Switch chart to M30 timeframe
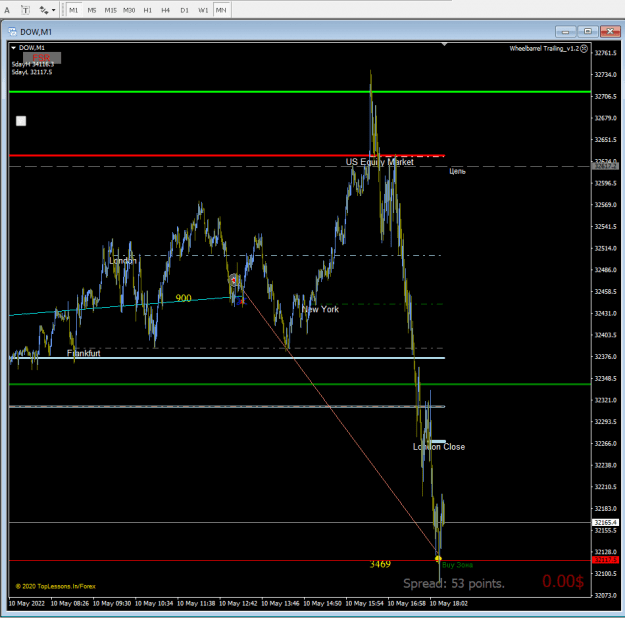 click(129, 10)
